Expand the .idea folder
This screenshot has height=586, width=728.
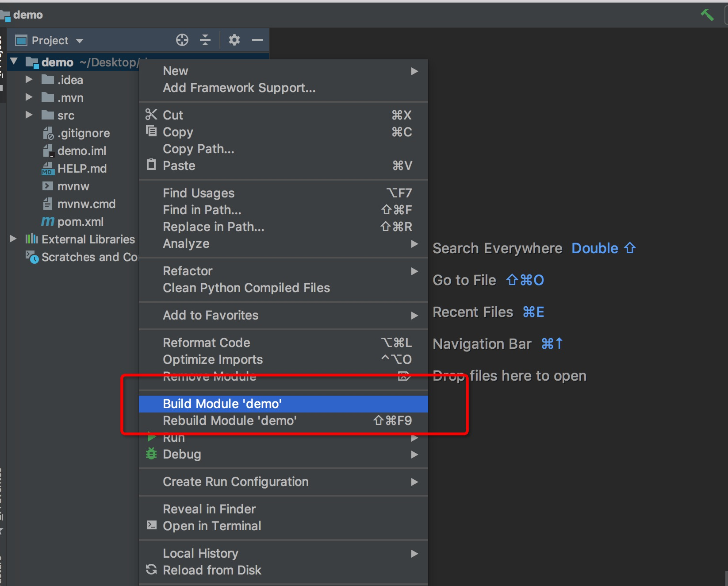(29, 80)
